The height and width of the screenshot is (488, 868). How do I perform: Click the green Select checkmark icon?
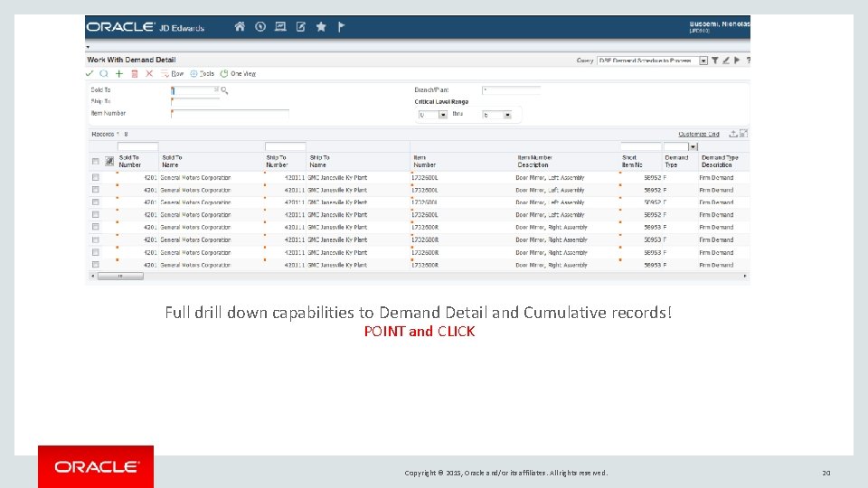[90, 73]
